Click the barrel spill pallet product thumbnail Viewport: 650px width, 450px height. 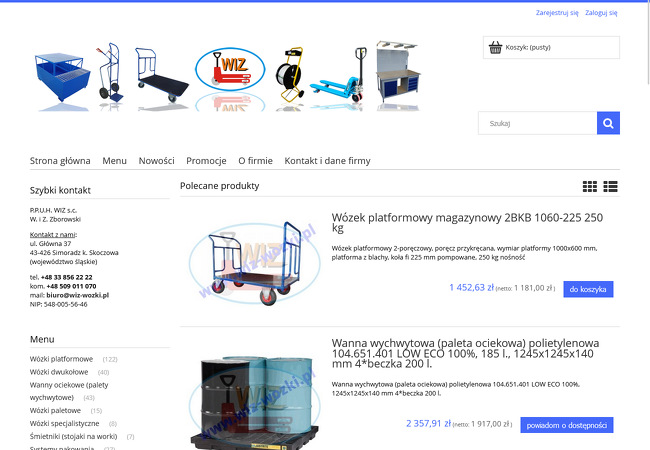coord(255,402)
